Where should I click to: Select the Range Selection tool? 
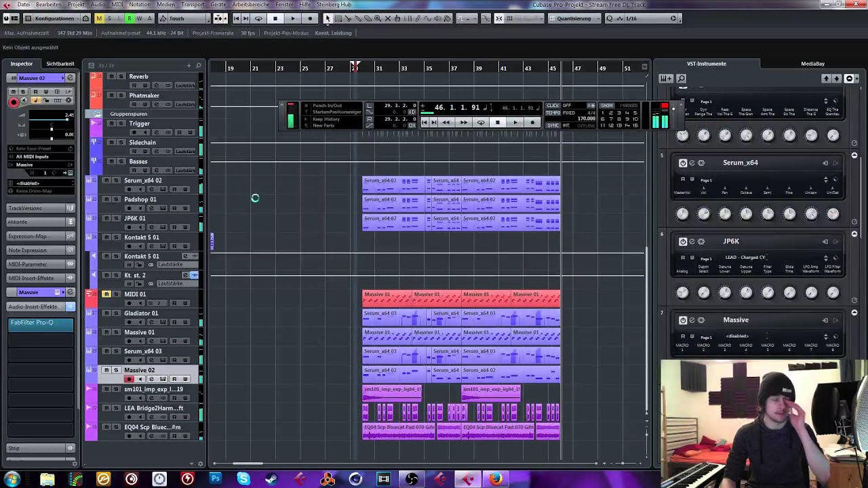click(338, 18)
